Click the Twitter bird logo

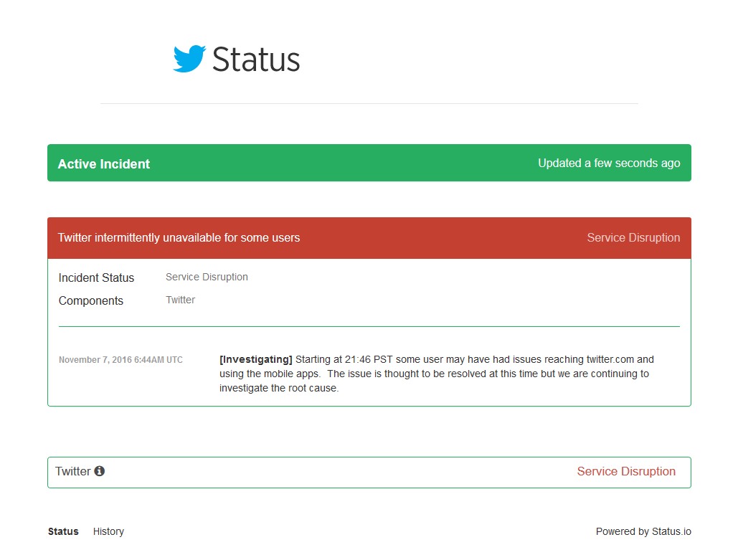point(189,59)
